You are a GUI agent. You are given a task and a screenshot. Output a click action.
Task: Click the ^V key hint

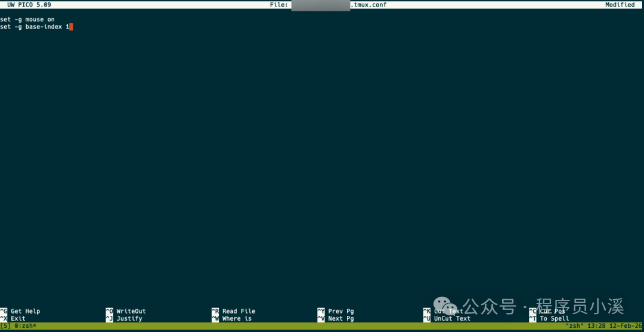[x=321, y=318]
